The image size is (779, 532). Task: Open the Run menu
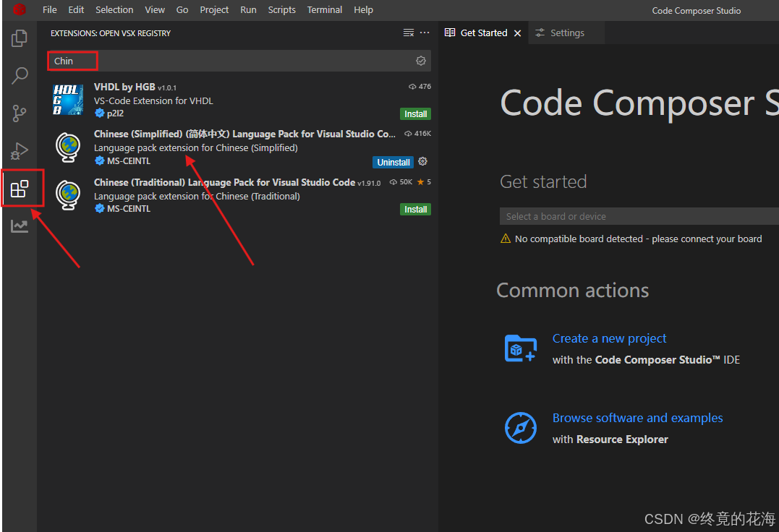(248, 10)
